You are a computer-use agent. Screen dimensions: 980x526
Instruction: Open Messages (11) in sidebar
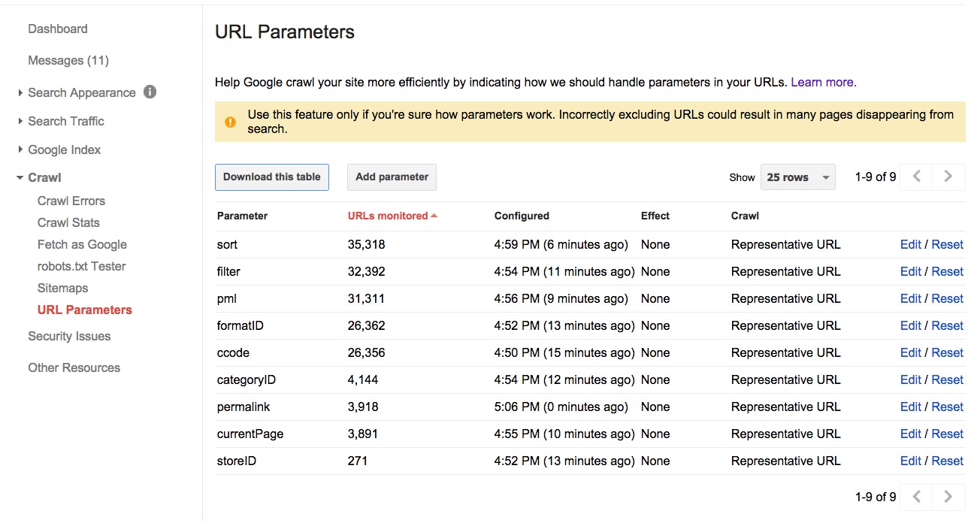(x=68, y=60)
